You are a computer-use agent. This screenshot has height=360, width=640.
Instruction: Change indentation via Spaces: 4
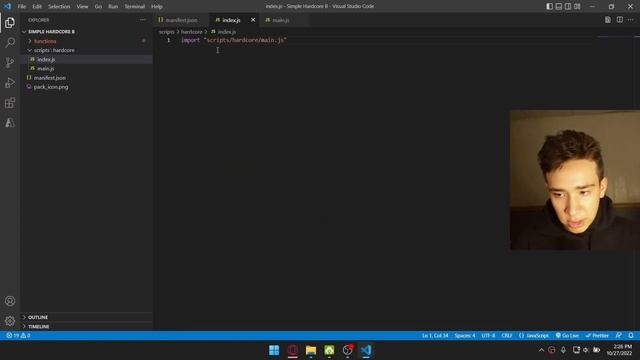465,336
